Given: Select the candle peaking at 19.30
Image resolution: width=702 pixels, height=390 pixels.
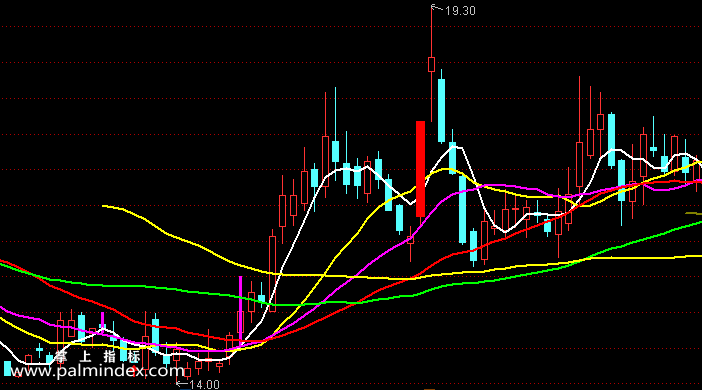Looking at the screenshot, I should pos(432,64).
